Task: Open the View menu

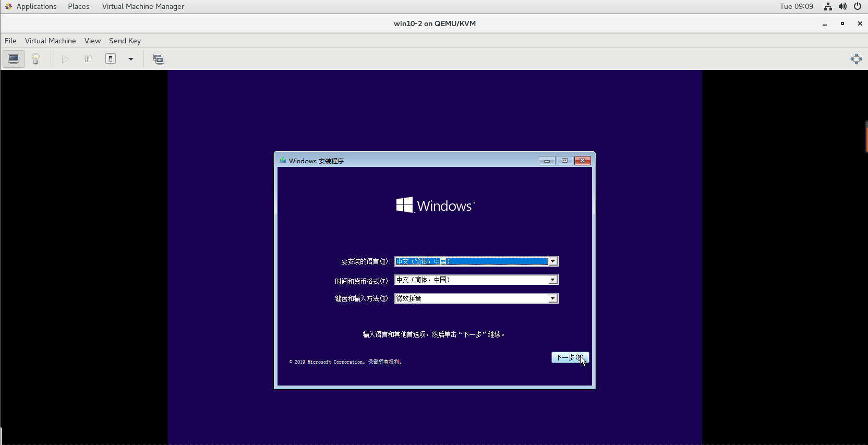Action: (x=92, y=41)
